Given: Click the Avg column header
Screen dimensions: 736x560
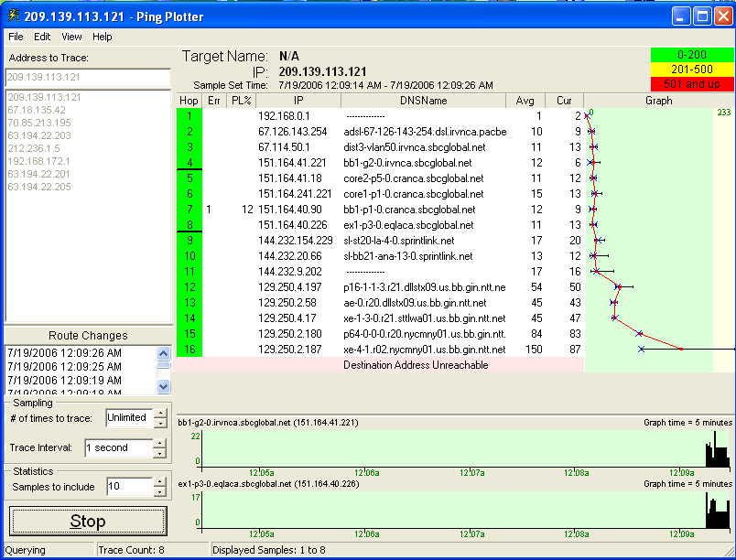Looking at the screenshot, I should click(x=525, y=101).
